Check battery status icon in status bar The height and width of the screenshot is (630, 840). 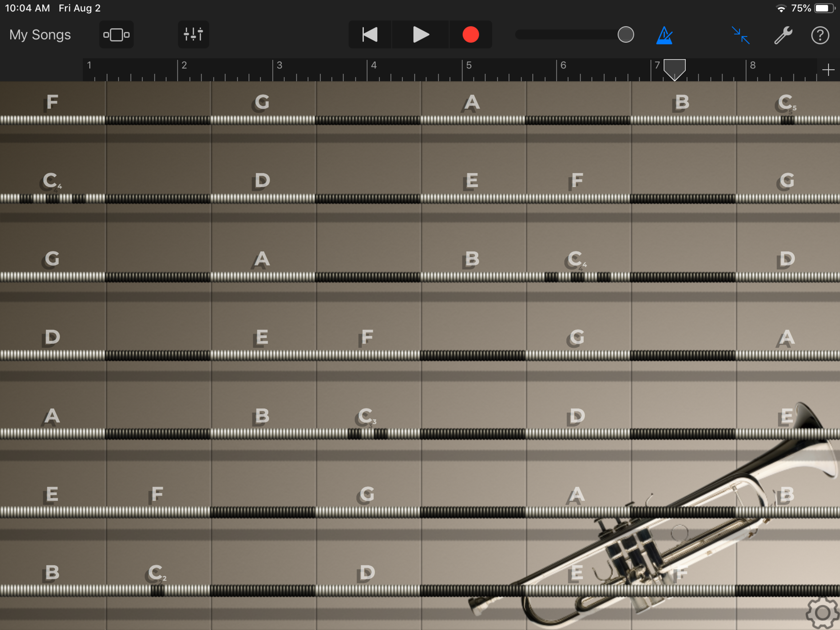click(824, 8)
